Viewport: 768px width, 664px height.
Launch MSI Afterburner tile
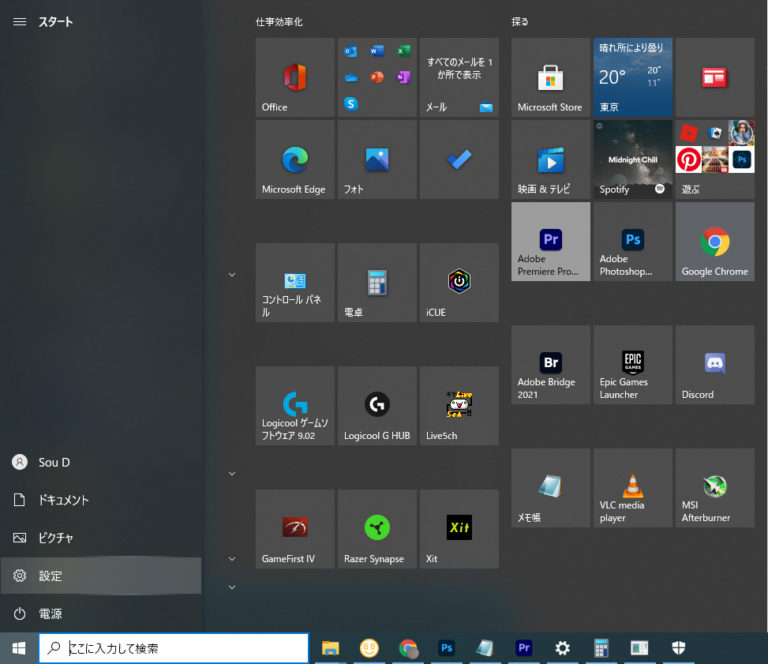point(714,487)
